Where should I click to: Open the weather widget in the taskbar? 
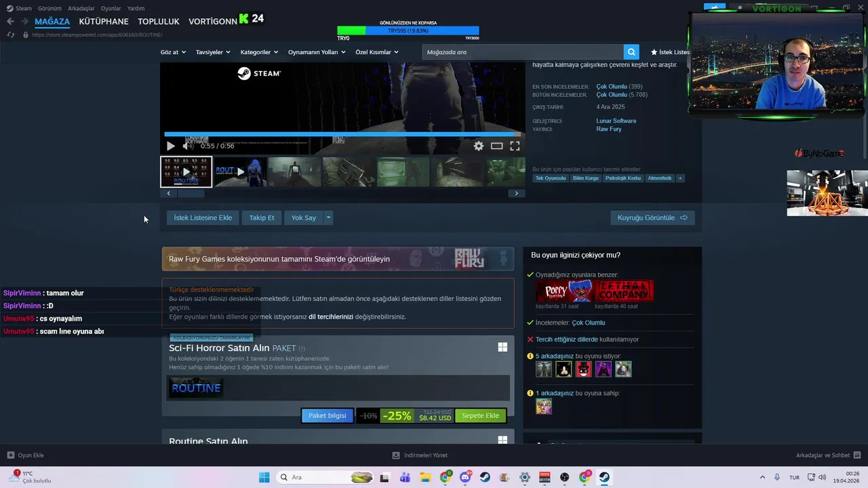pyautogui.click(x=31, y=477)
